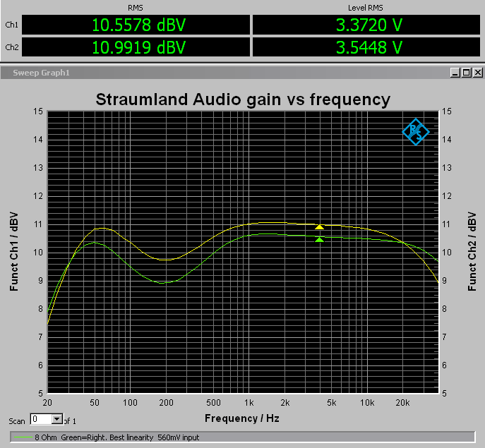The width and height of the screenshot is (485, 448).
Task: Click the Level RMS column header
Action: [x=365, y=8]
